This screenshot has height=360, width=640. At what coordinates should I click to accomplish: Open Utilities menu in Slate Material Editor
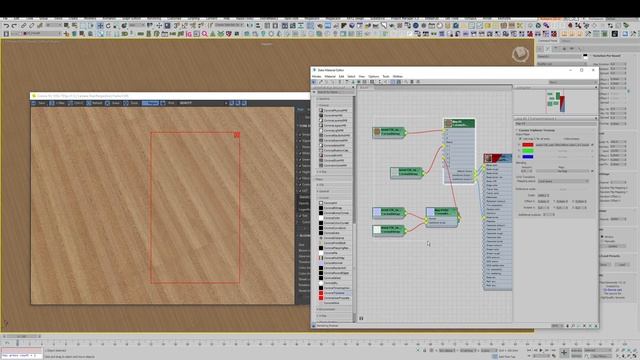point(398,76)
